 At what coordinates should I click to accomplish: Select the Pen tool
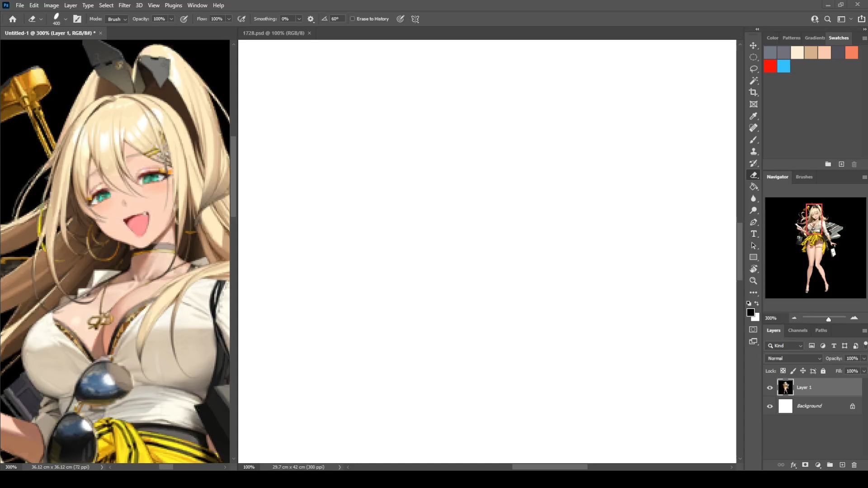point(753,222)
